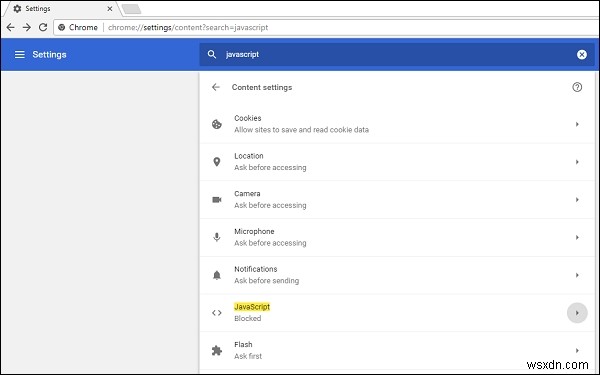The image size is (600, 375).
Task: Click the JavaScript 'Blocked' status text
Action: point(248,318)
